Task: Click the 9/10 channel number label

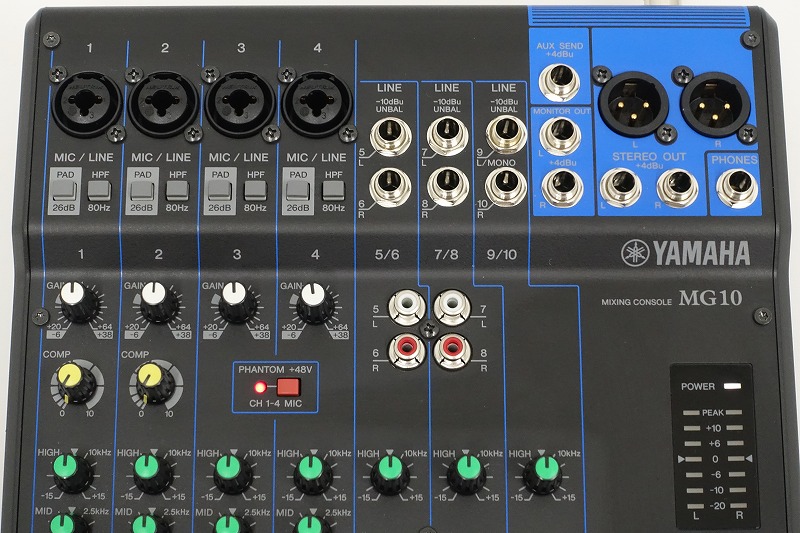Action: coord(502,254)
